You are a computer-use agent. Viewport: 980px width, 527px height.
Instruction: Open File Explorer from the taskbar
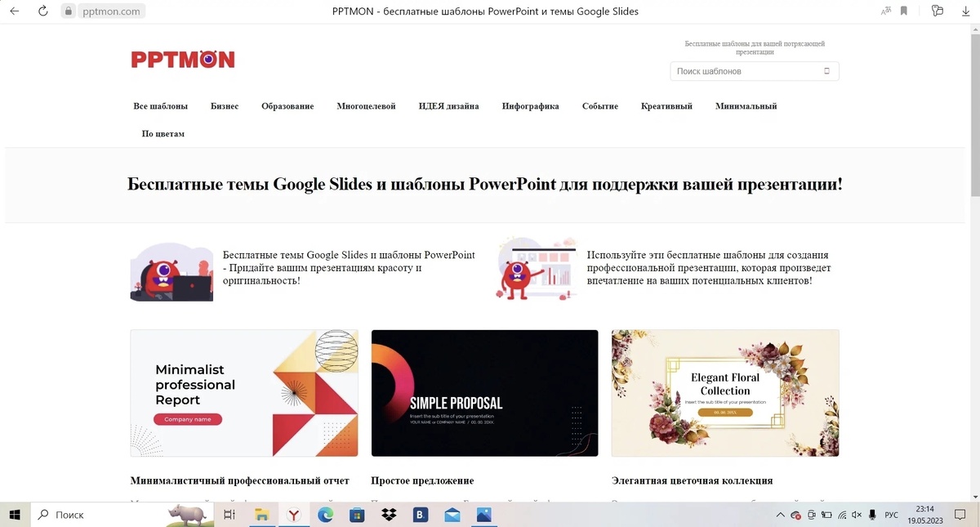click(261, 515)
